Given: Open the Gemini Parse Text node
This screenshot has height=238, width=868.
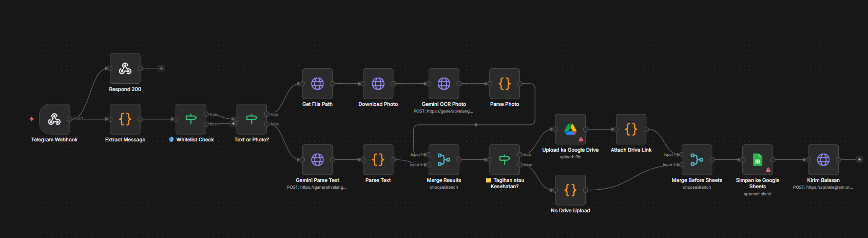Looking at the screenshot, I should point(317,160).
